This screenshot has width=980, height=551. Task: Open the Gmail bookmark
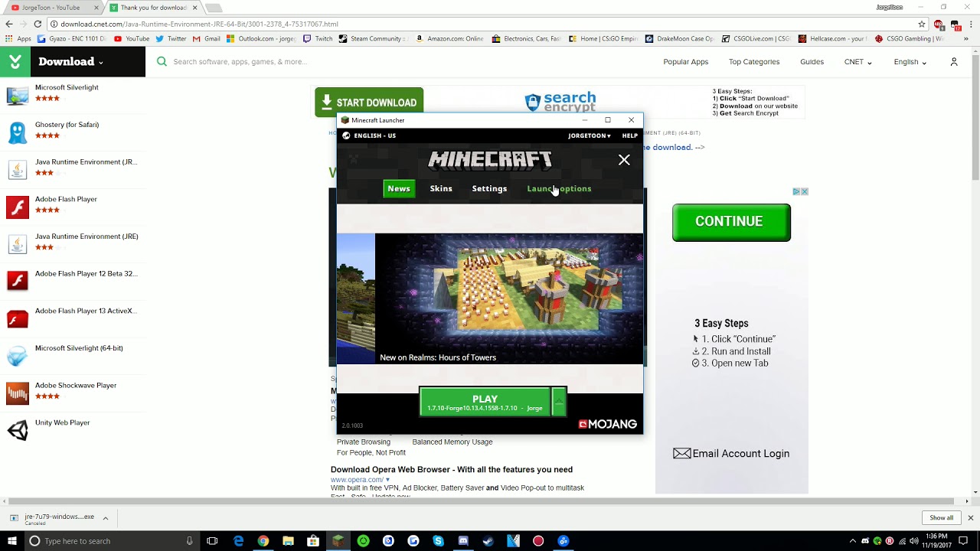[x=207, y=38]
